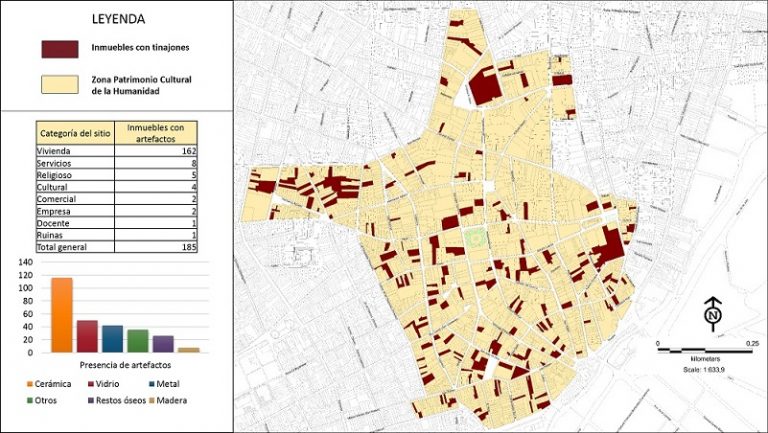This screenshot has height=433, width=768.
Task: Click the Ruinas row label
Action: [x=50, y=235]
